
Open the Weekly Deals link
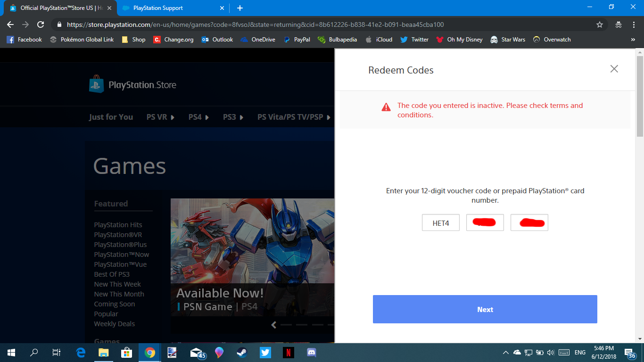(x=114, y=324)
